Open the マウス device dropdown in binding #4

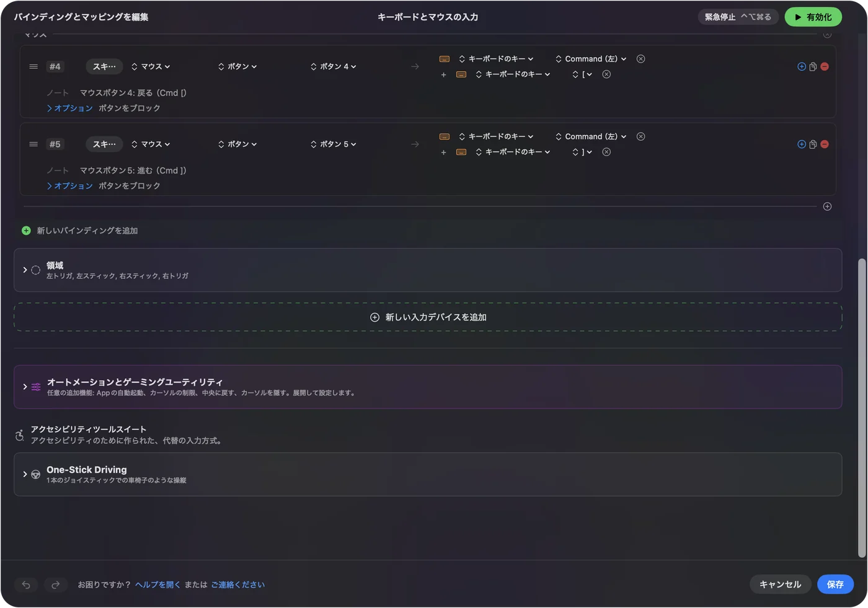(x=151, y=66)
